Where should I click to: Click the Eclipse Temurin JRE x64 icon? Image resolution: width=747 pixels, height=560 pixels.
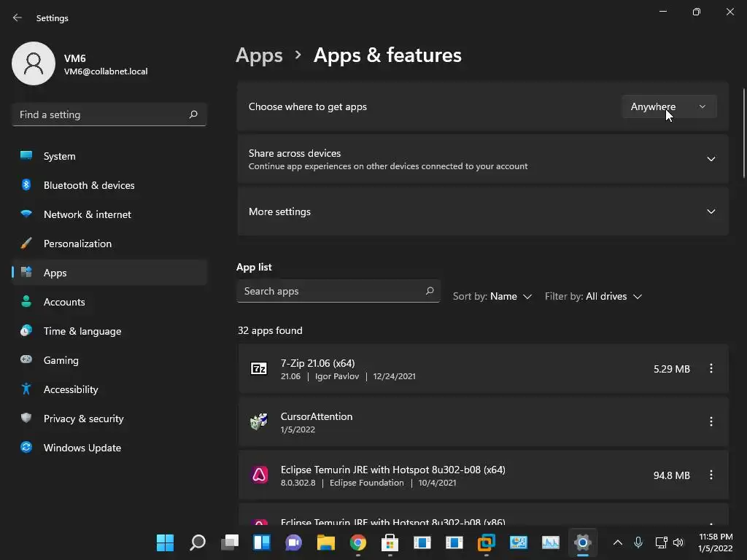click(260, 475)
